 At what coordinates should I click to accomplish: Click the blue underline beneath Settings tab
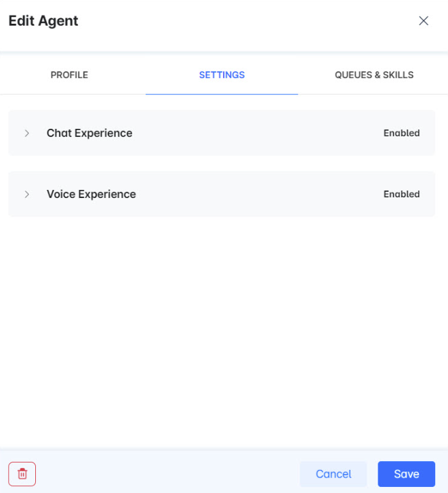tap(222, 94)
